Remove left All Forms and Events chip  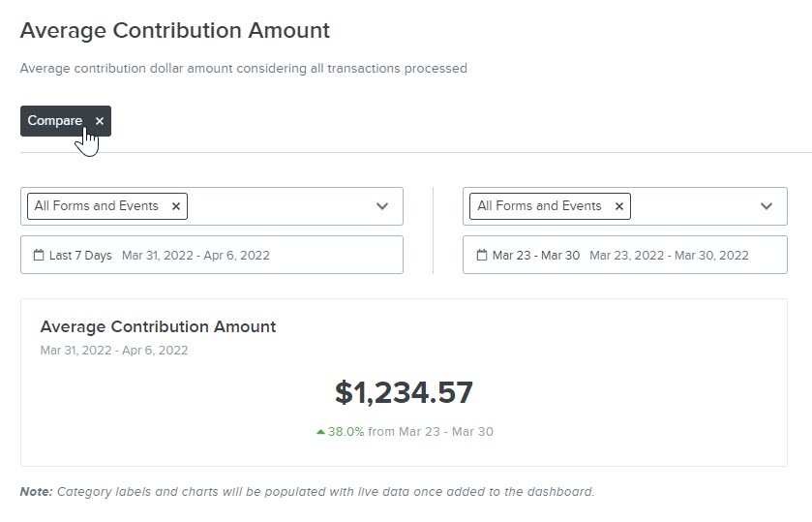click(x=176, y=206)
